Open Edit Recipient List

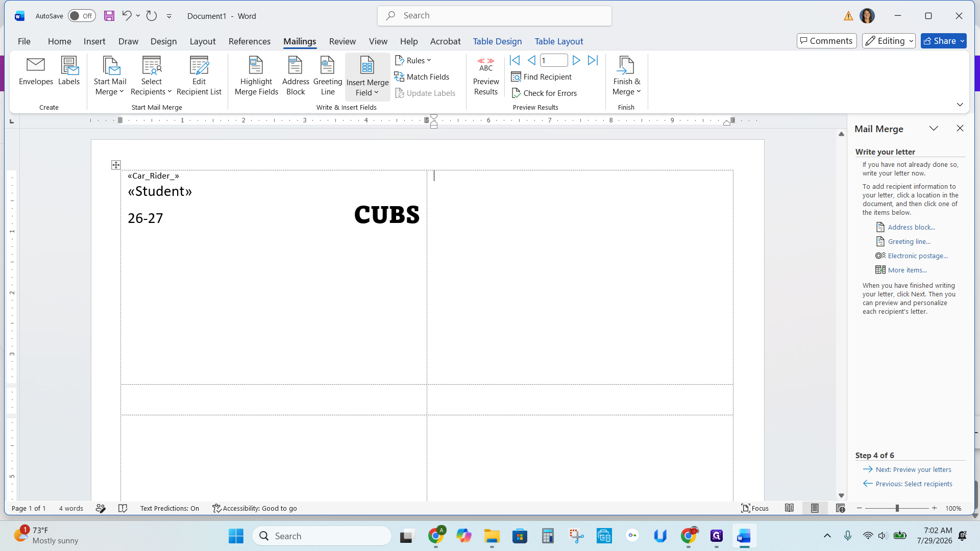(199, 76)
